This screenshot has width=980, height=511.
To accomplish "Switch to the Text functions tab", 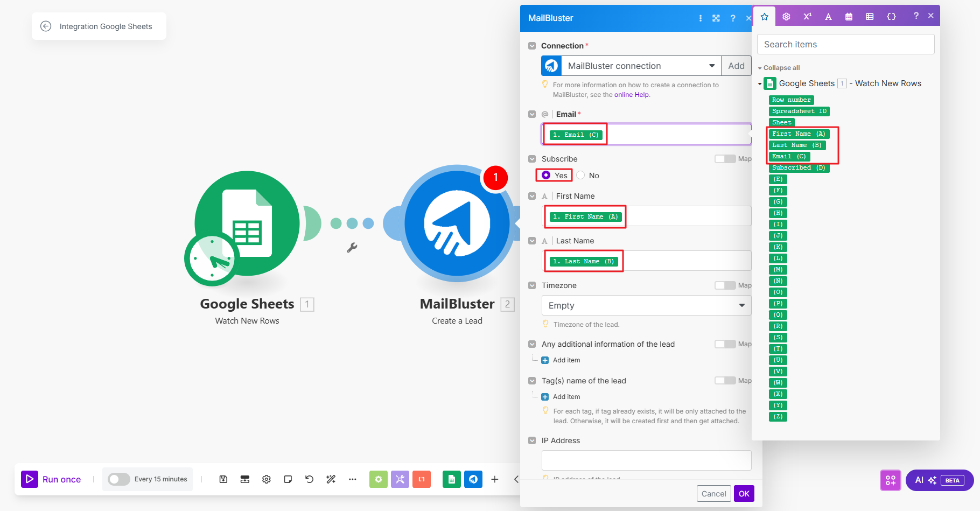I will coord(828,17).
